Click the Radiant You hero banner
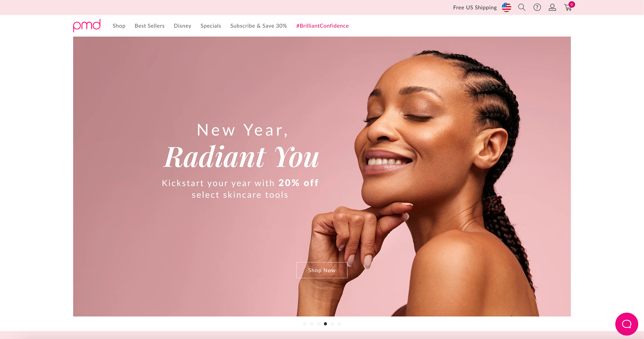The width and height of the screenshot is (644, 339). 322,176
